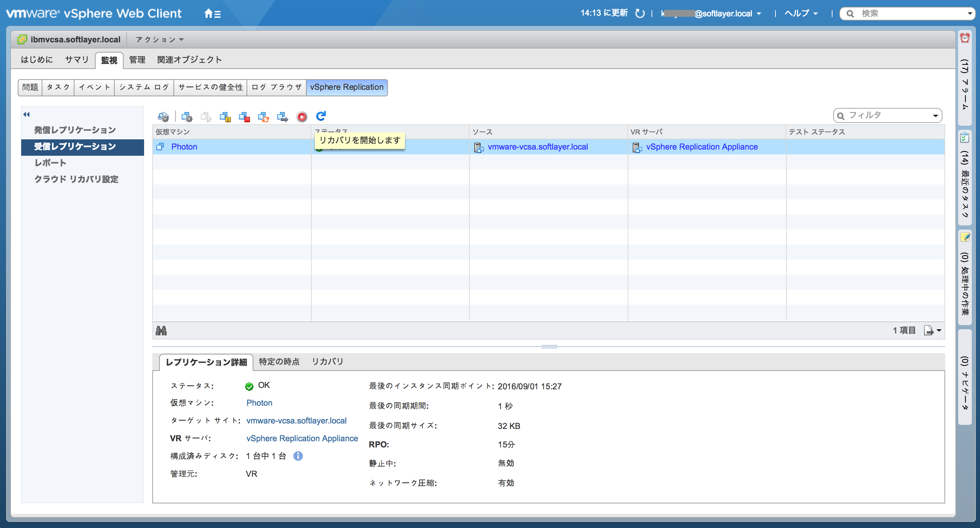Switch to the 管理 tab

coord(137,60)
